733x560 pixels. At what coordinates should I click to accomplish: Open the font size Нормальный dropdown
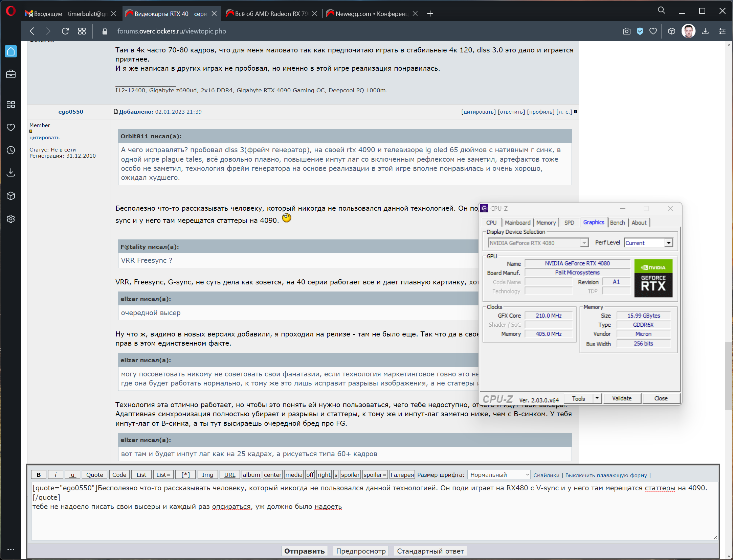click(x=499, y=475)
